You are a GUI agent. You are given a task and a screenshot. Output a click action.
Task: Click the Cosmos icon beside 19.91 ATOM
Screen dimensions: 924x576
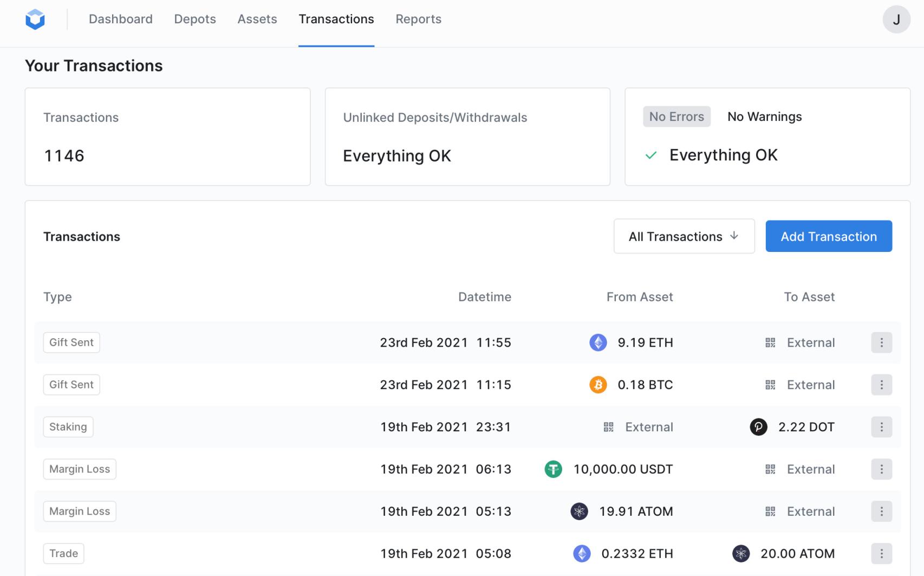tap(579, 511)
